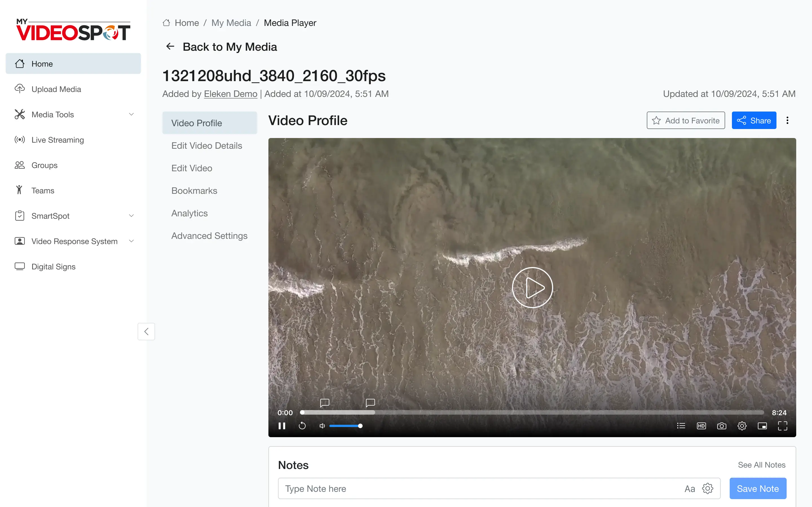This screenshot has width=812, height=507.
Task: Collapse the sidebar with the chevron arrow
Action: [146, 331]
